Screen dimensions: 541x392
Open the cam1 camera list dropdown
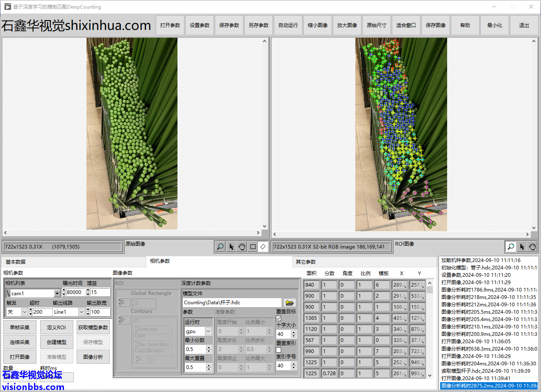[57, 293]
